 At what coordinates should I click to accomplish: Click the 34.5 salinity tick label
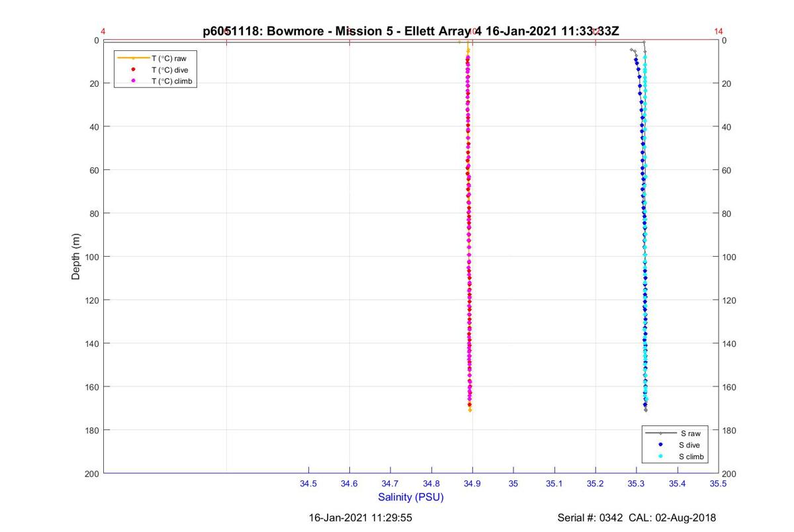point(308,484)
